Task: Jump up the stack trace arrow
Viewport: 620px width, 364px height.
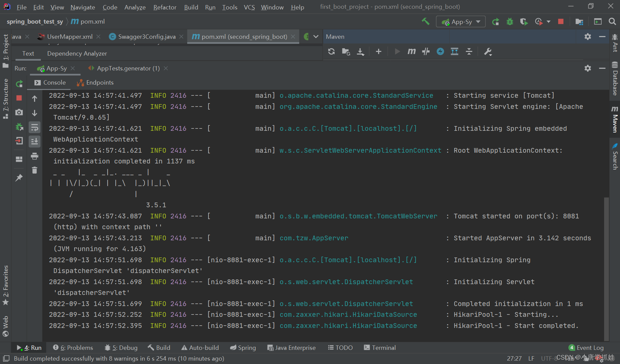Action: (x=34, y=98)
